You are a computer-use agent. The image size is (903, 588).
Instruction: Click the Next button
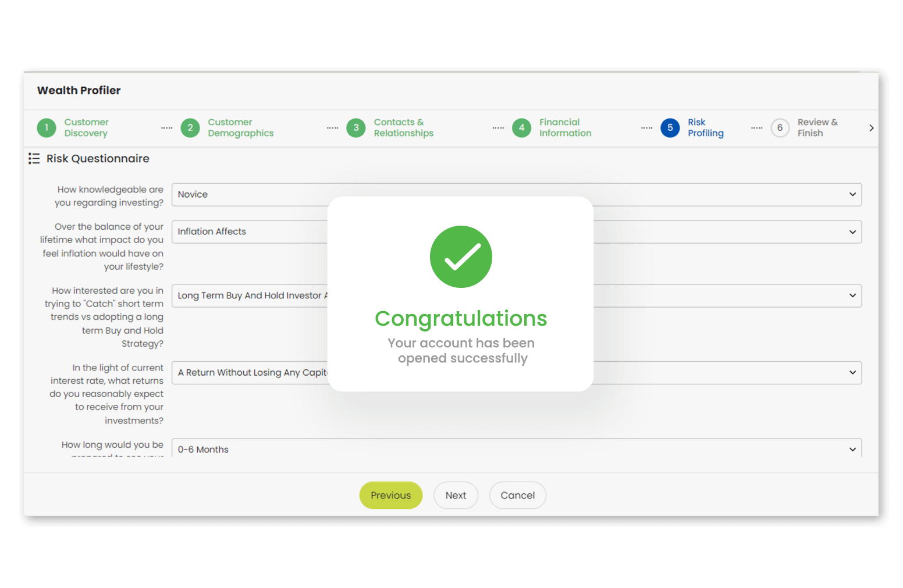pyautogui.click(x=456, y=495)
